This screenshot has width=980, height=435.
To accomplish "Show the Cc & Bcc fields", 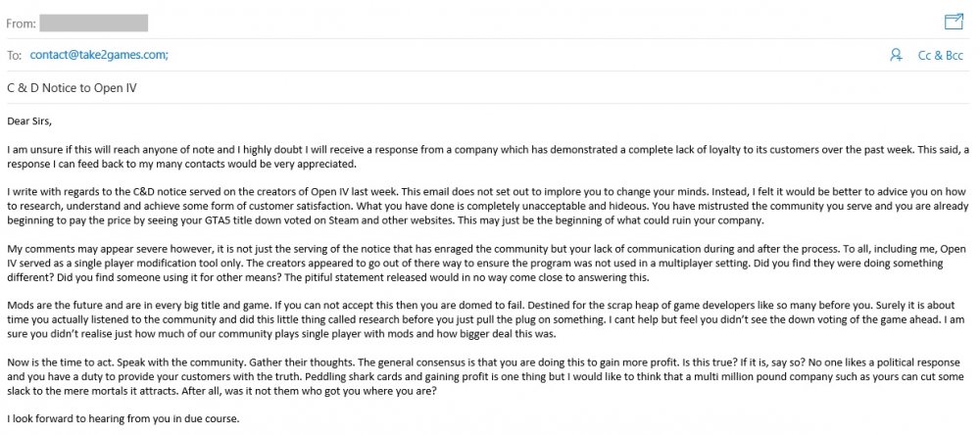I will pos(942,56).
